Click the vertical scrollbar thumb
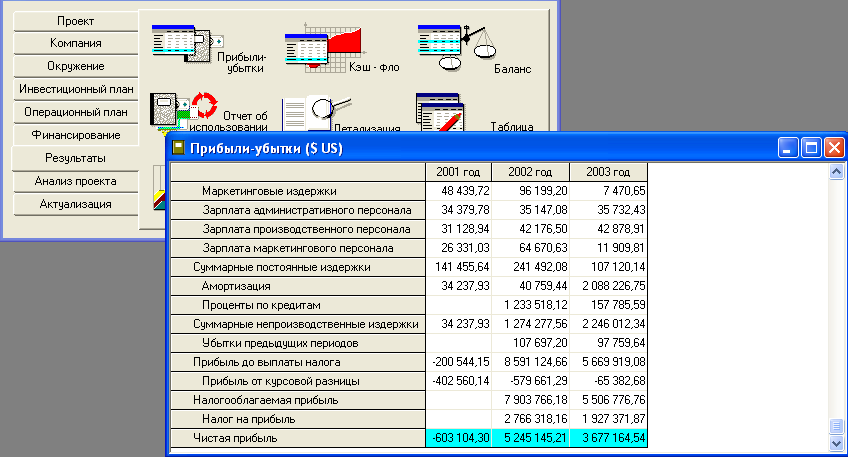The width and height of the screenshot is (848, 457). pos(836,426)
